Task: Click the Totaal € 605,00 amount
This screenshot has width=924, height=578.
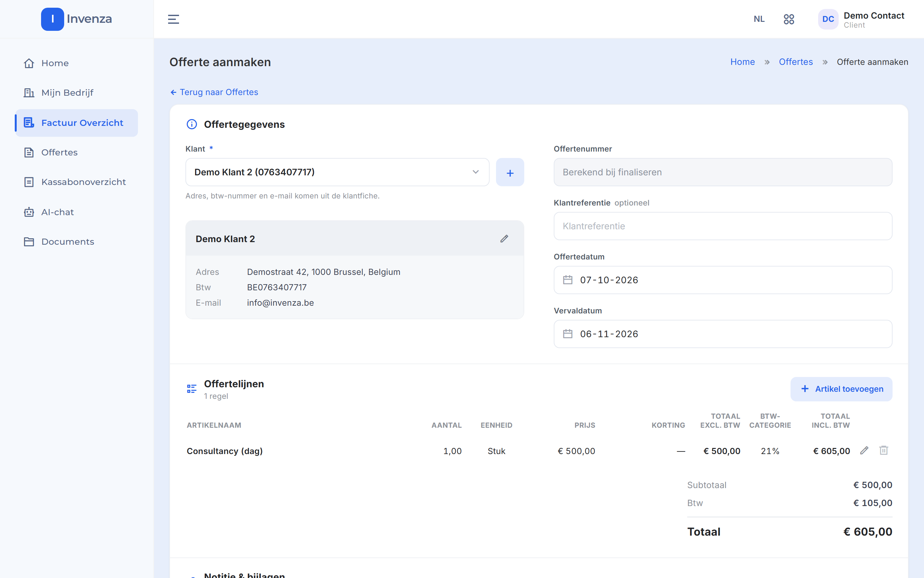Action: tap(868, 532)
